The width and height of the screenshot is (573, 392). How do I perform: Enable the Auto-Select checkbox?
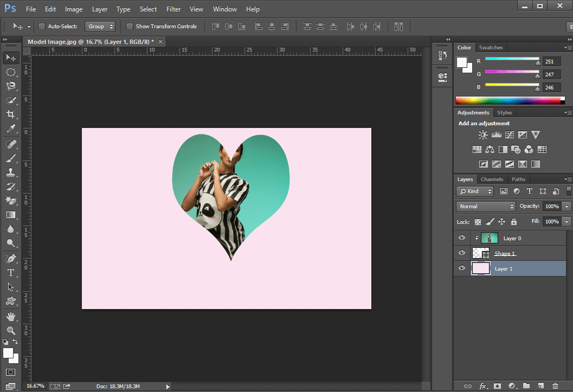pos(41,26)
